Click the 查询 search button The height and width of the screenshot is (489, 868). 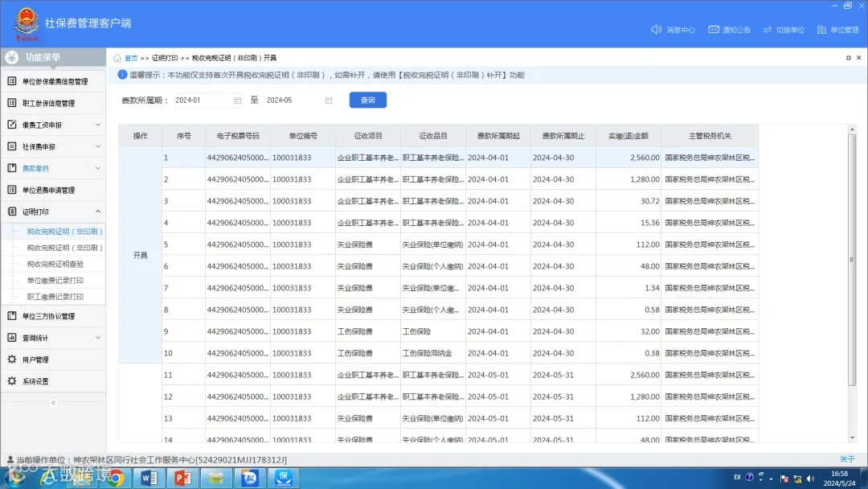(x=367, y=101)
